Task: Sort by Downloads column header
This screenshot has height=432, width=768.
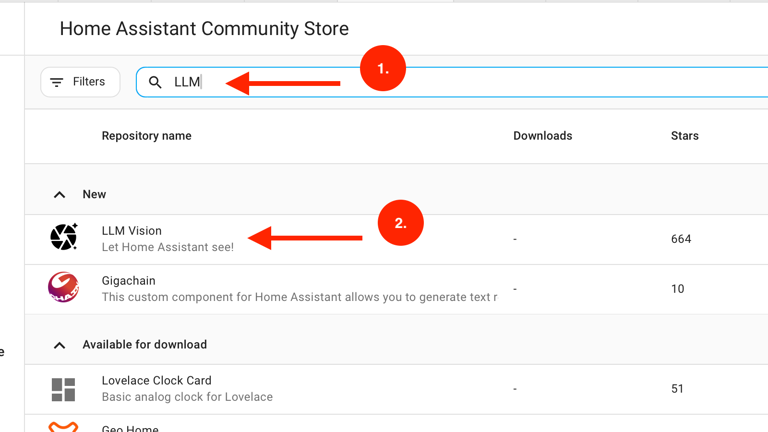Action: pos(542,136)
